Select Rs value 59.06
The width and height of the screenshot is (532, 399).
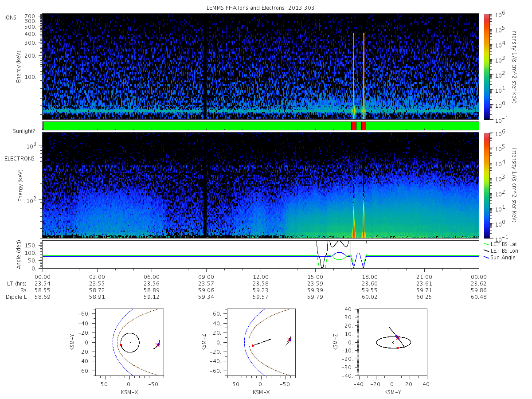[x=206, y=290]
